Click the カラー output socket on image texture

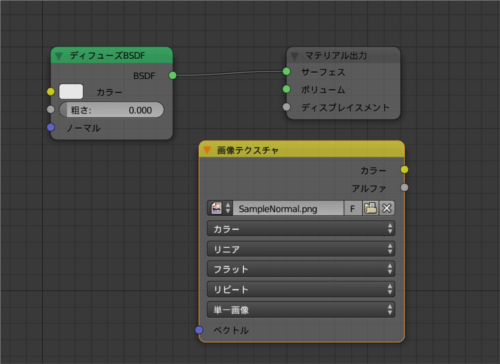click(404, 170)
